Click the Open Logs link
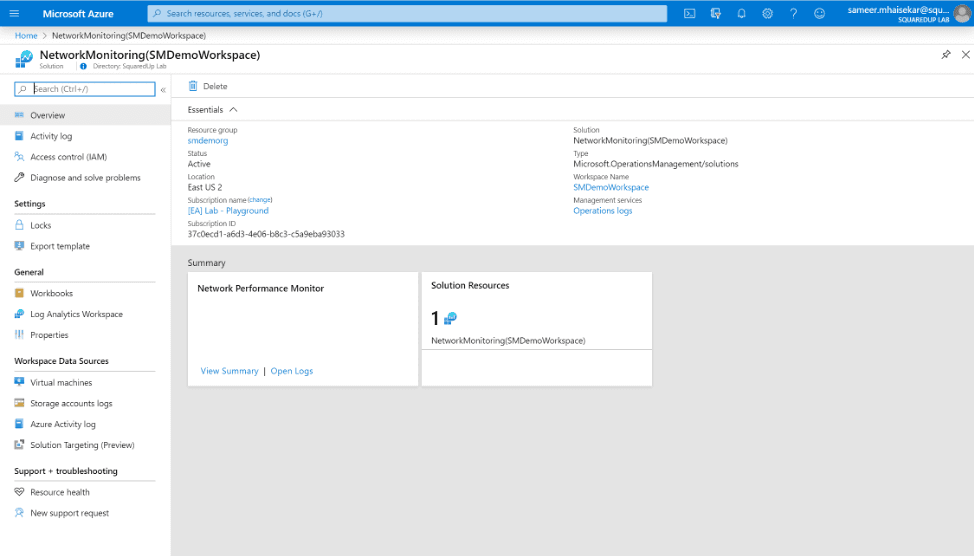974x556 pixels. pos(292,371)
